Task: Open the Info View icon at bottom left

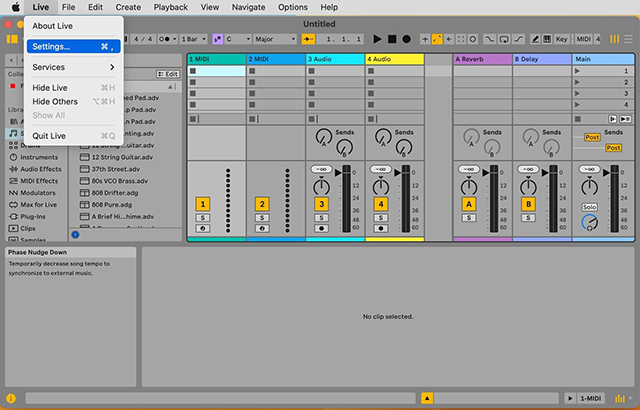Action: tap(11, 398)
